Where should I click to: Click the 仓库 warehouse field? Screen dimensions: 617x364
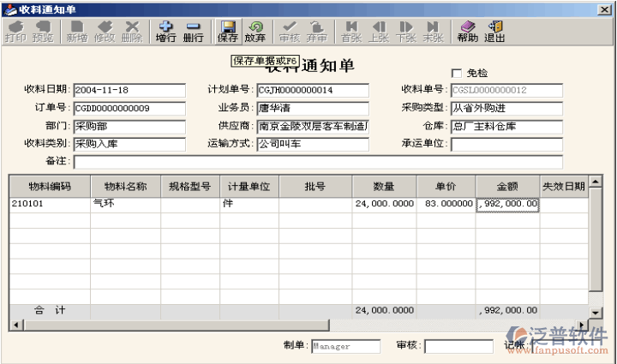(x=506, y=127)
